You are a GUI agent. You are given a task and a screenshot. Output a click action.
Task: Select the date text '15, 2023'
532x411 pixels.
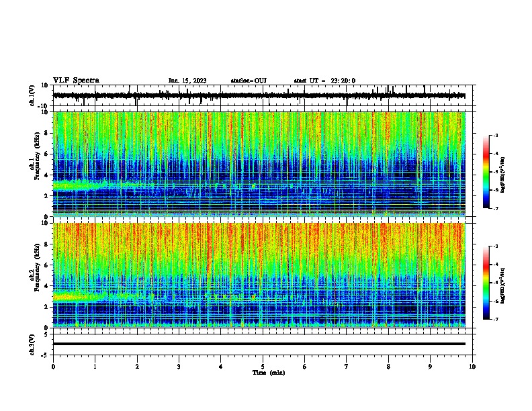pos(193,81)
